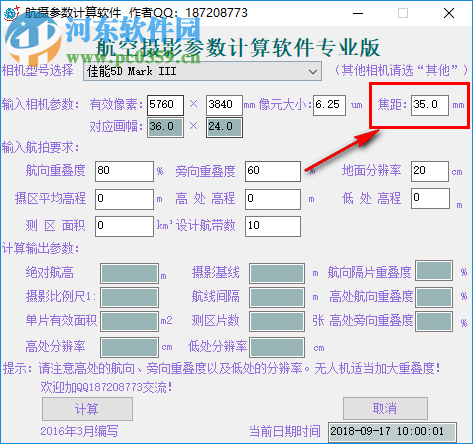Click the 测区片数 label
The image size is (473, 444).
pyautogui.click(x=216, y=321)
